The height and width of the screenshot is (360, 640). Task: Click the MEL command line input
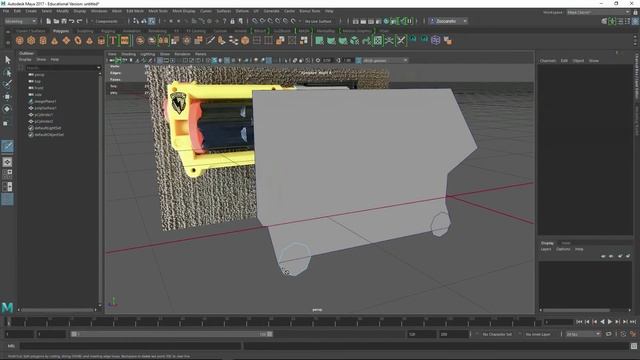pyautogui.click(x=130, y=346)
